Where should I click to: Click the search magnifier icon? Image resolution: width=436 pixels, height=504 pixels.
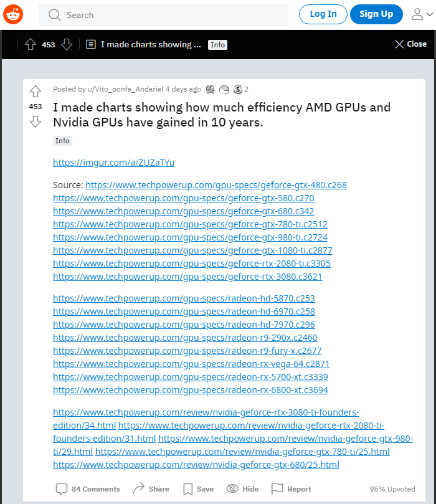pos(54,15)
